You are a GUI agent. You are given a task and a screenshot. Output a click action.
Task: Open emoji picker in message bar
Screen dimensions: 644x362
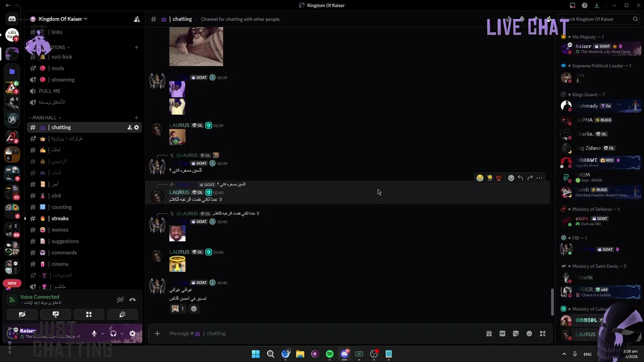[529, 333]
